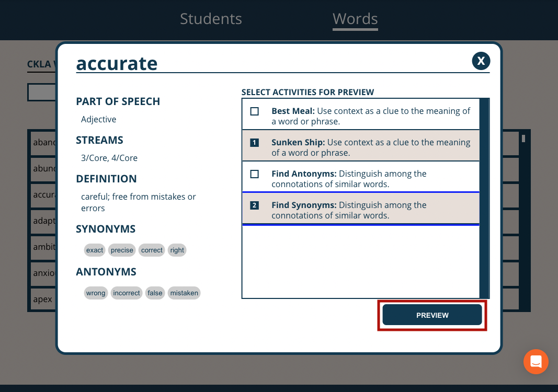The width and height of the screenshot is (558, 392).
Task: Switch to the Students tab
Action: coord(211,19)
